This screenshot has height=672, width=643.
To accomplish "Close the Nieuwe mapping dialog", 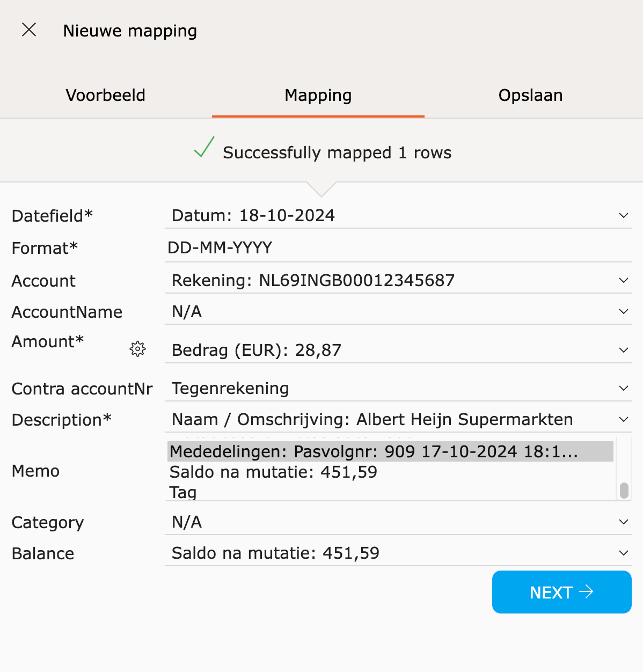I will [x=29, y=30].
